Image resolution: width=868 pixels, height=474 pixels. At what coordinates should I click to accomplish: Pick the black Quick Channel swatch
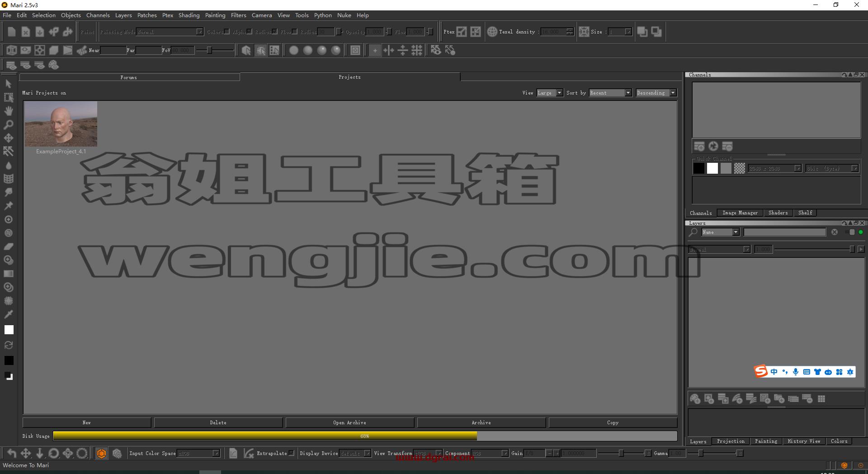pyautogui.click(x=699, y=168)
